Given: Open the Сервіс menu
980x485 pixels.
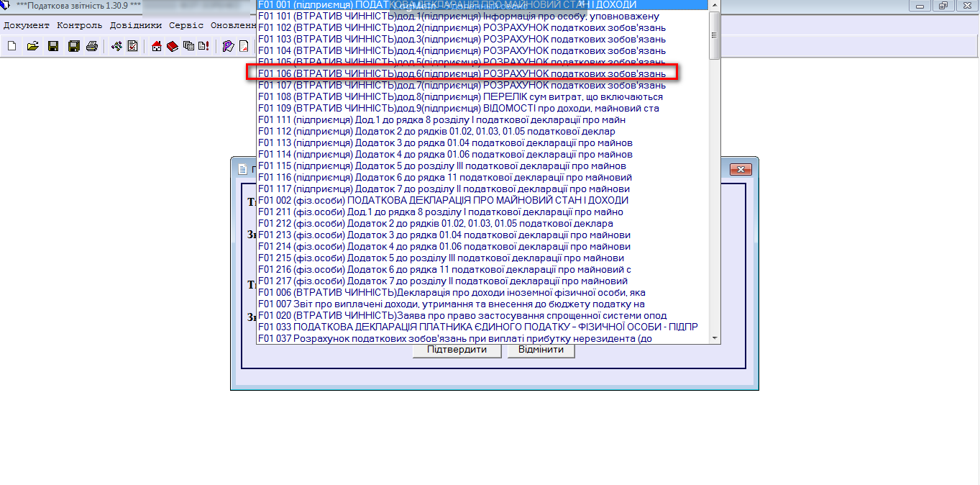Looking at the screenshot, I should 186,25.
